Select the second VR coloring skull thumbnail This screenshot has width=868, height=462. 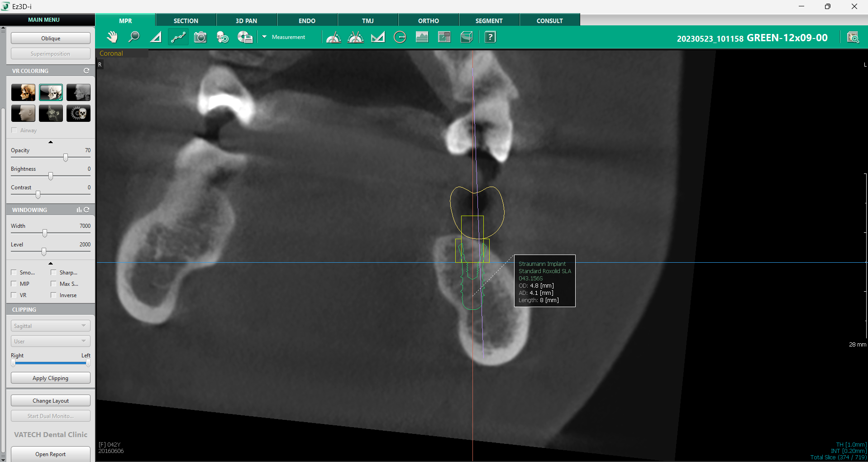pyautogui.click(x=51, y=92)
